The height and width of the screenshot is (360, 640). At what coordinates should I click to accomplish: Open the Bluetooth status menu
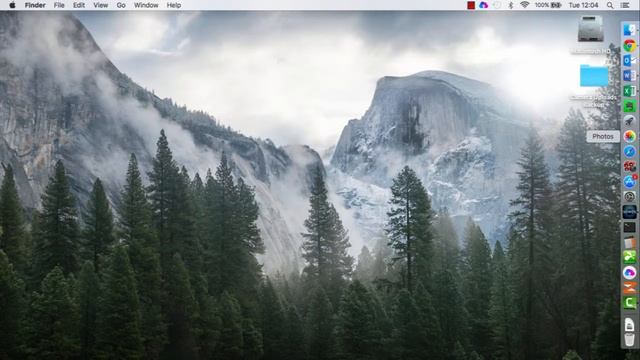(511, 5)
